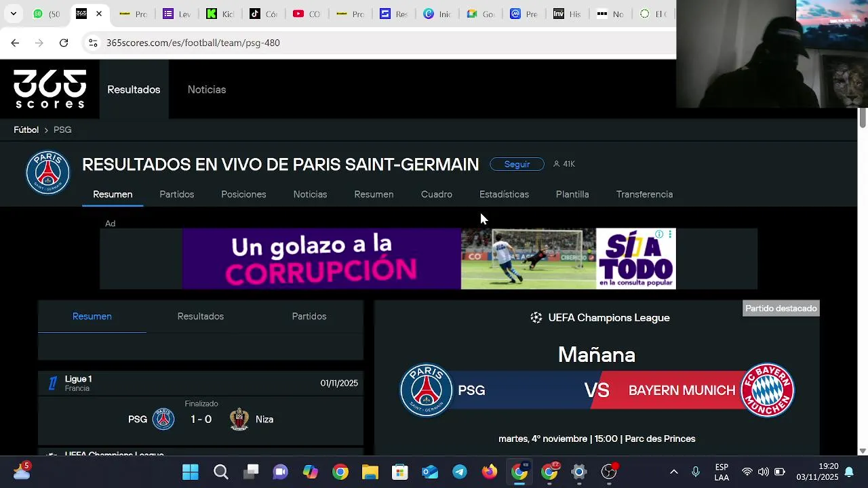Open the notification bell in taskbar
The height and width of the screenshot is (488, 868).
point(848,472)
